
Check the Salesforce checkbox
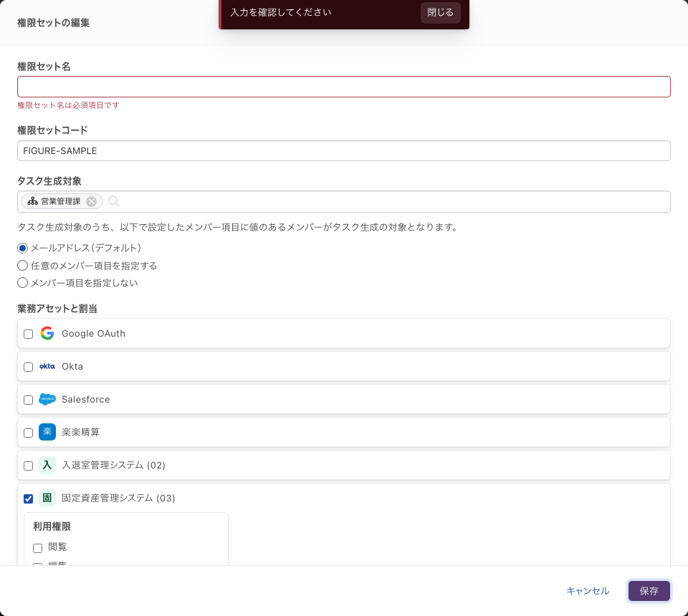tap(28, 400)
